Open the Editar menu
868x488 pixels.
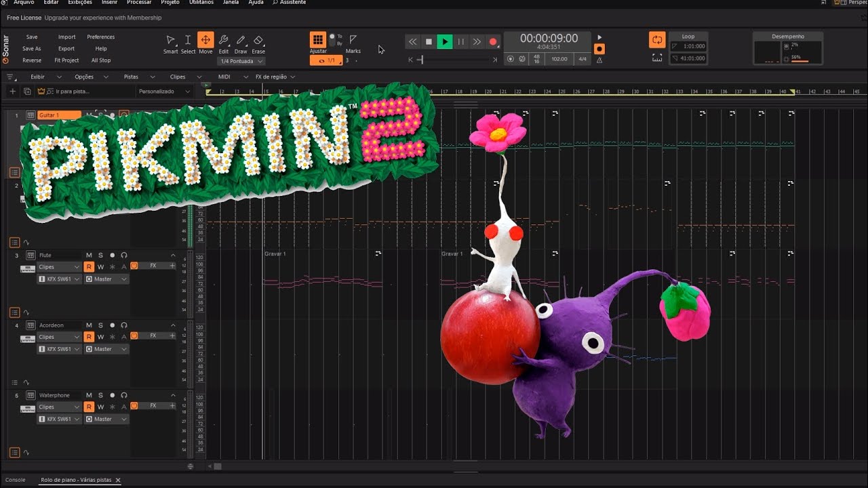51,3
